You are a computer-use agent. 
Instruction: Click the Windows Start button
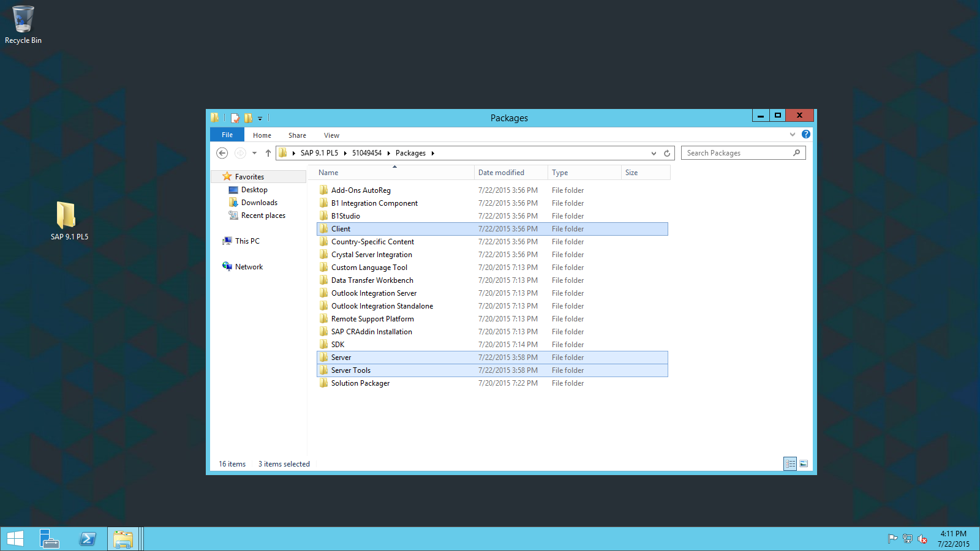click(x=15, y=539)
